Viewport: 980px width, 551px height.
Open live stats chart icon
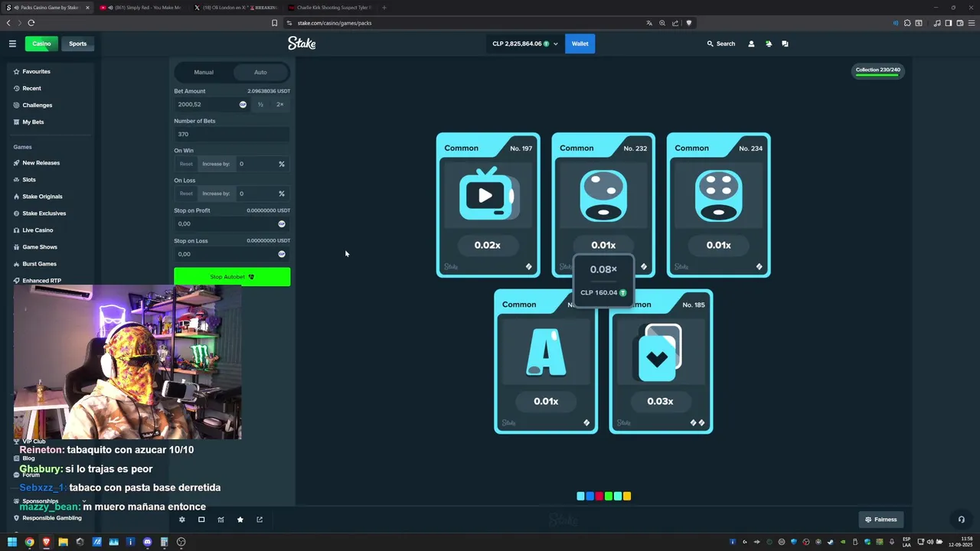220,520
